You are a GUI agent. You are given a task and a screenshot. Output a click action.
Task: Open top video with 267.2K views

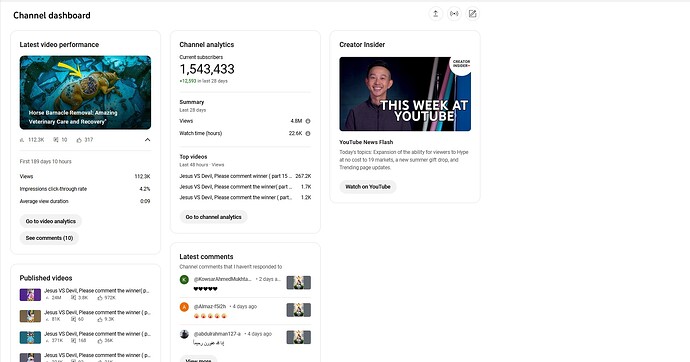pyautogui.click(x=245, y=176)
